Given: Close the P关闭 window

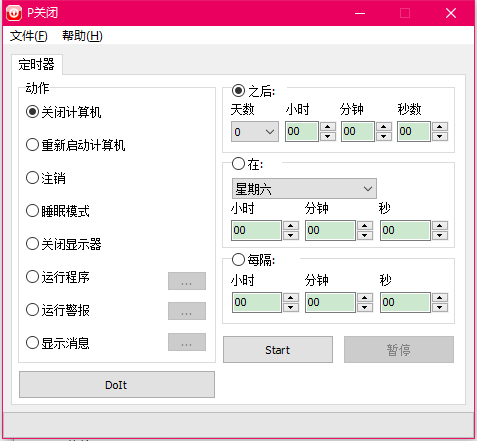Looking at the screenshot, I should click(x=451, y=13).
